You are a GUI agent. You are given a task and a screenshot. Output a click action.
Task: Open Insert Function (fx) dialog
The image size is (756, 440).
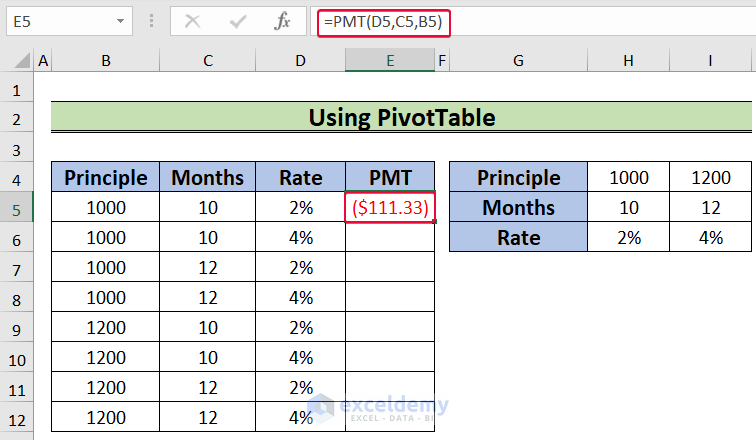[x=283, y=21]
